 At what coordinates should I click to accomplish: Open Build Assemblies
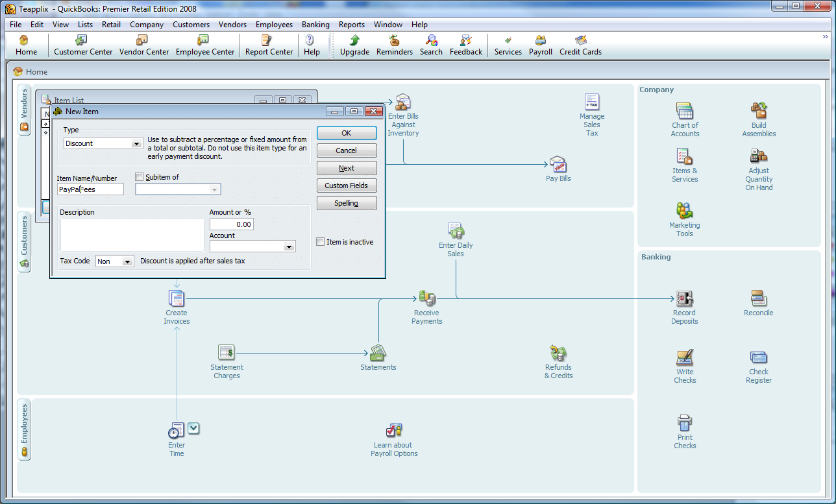(x=759, y=120)
